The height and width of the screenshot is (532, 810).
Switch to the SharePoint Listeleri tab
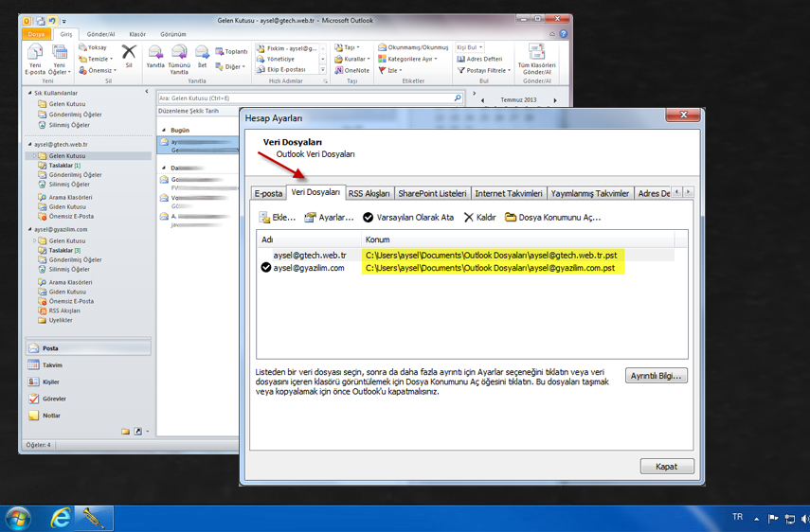pos(432,193)
